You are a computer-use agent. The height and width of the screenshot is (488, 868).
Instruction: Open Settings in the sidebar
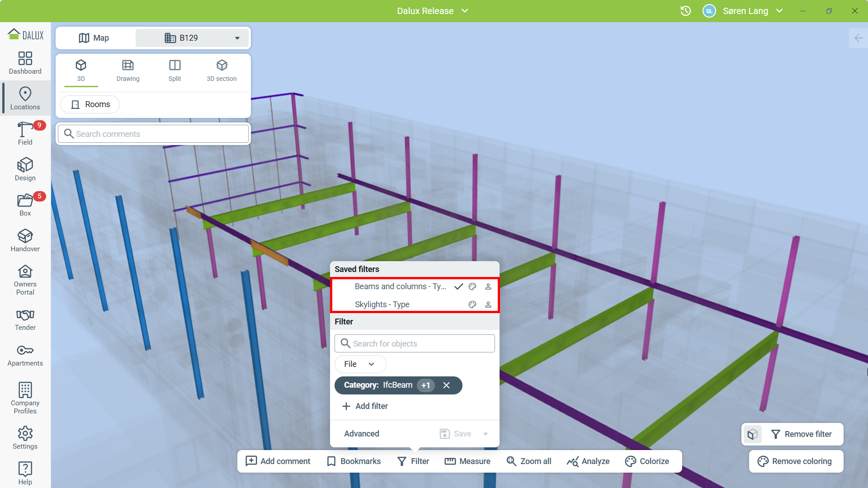(x=25, y=438)
